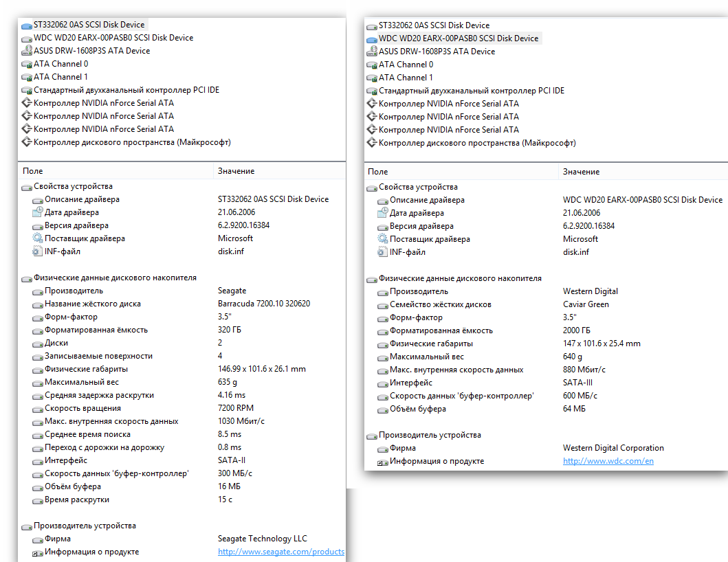Viewport: 728px width, 562px height.
Task: Click the highlighted ST332062 0AS disk icon
Action: tap(27, 25)
